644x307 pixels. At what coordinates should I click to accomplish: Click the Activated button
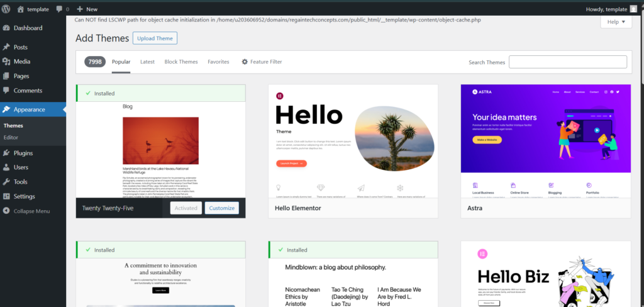tap(186, 208)
